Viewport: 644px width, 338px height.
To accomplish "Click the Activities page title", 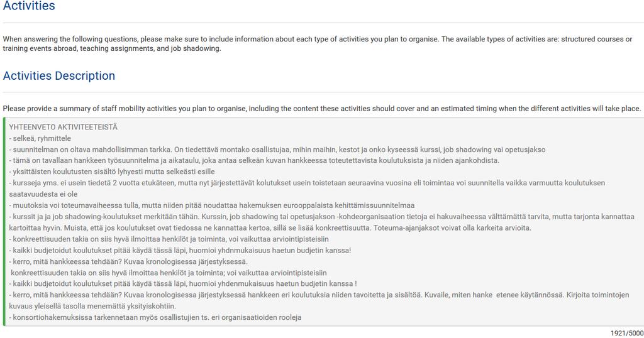I will tap(29, 6).
